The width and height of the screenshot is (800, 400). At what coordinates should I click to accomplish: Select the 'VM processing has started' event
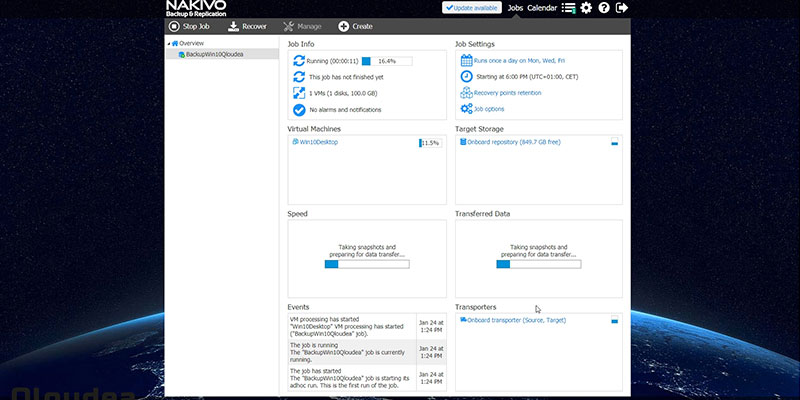click(367, 327)
